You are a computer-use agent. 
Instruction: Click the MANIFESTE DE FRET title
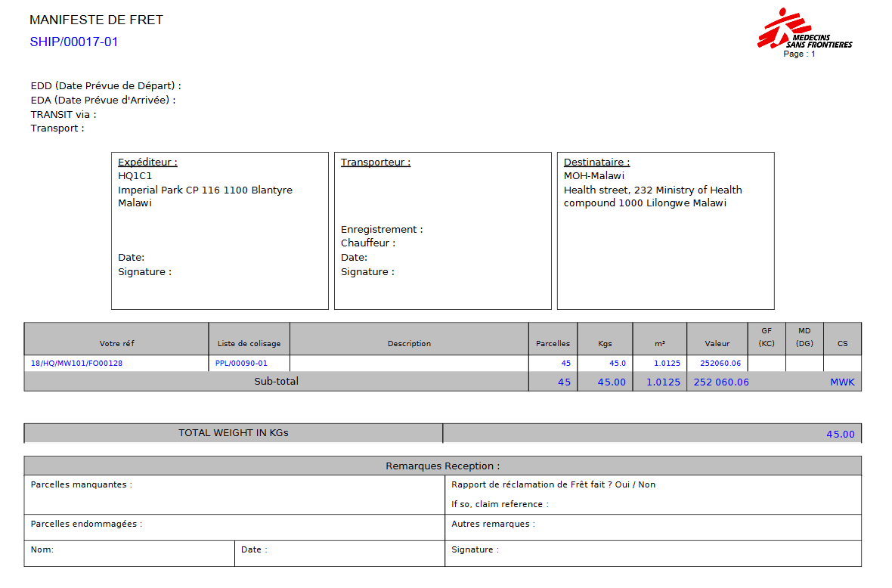tap(96, 20)
